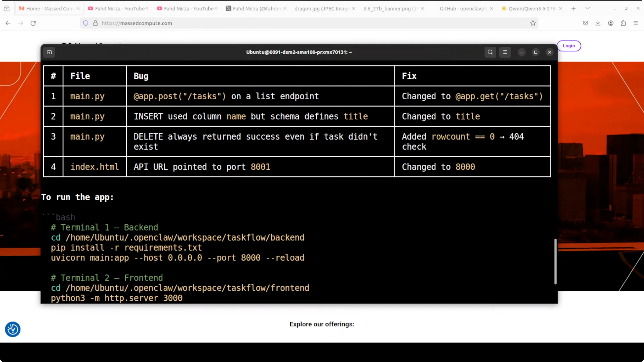Open the Save to Pocket icon
This screenshot has width=644, height=362.
point(585,23)
